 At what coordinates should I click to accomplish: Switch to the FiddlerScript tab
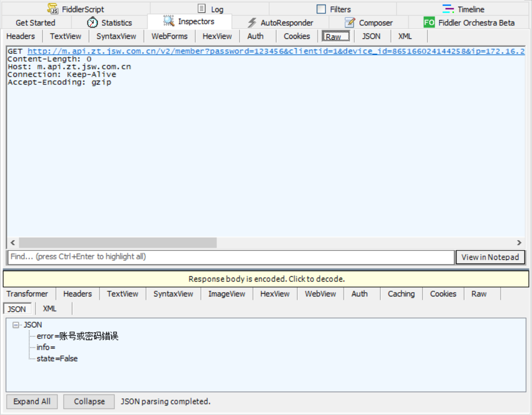pos(76,9)
